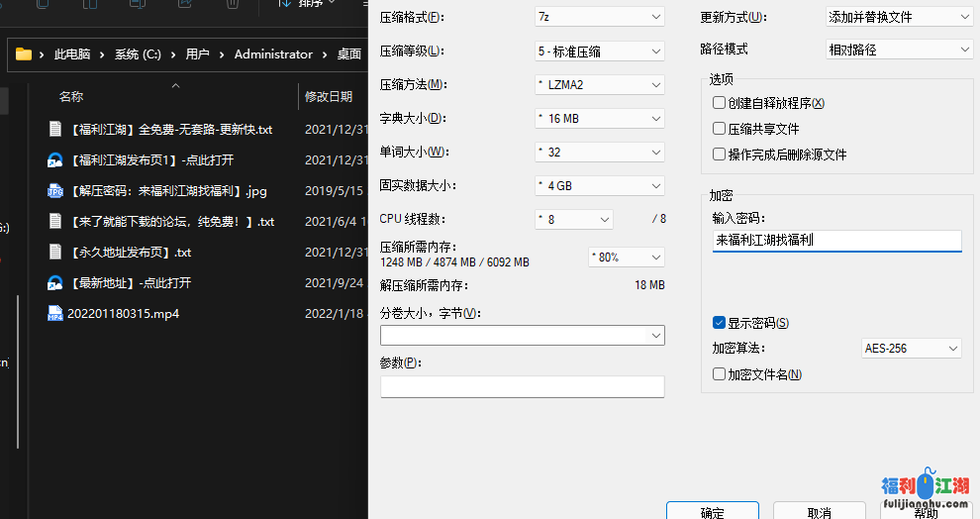Screen dimensions: 980x519
Task: Click the 取消 button
Action: pyautogui.click(x=819, y=512)
